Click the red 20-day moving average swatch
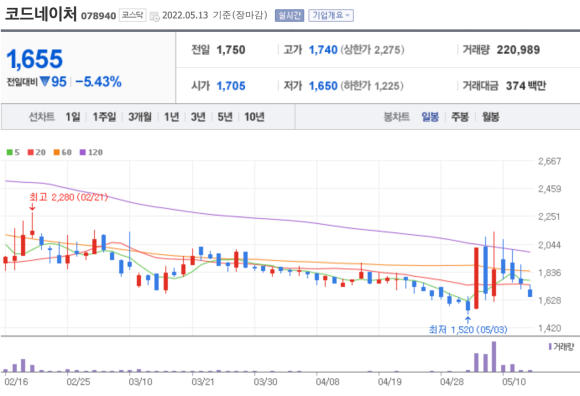 [x=31, y=152]
